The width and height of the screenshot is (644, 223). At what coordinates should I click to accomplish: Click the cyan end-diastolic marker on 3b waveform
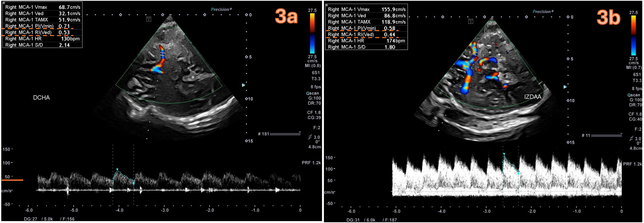(x=518, y=173)
